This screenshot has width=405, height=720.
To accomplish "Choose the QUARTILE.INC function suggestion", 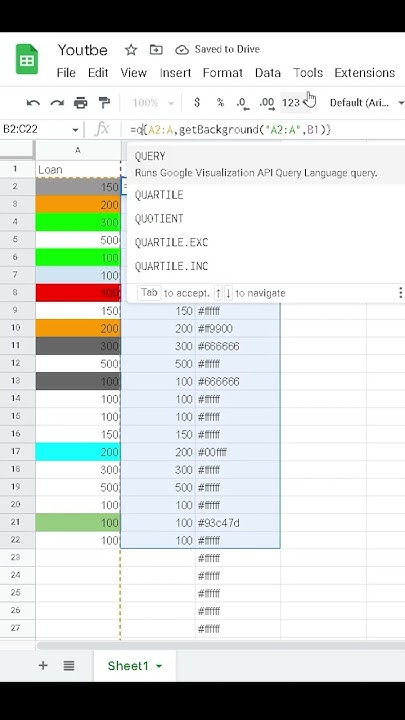I will click(x=266, y=266).
